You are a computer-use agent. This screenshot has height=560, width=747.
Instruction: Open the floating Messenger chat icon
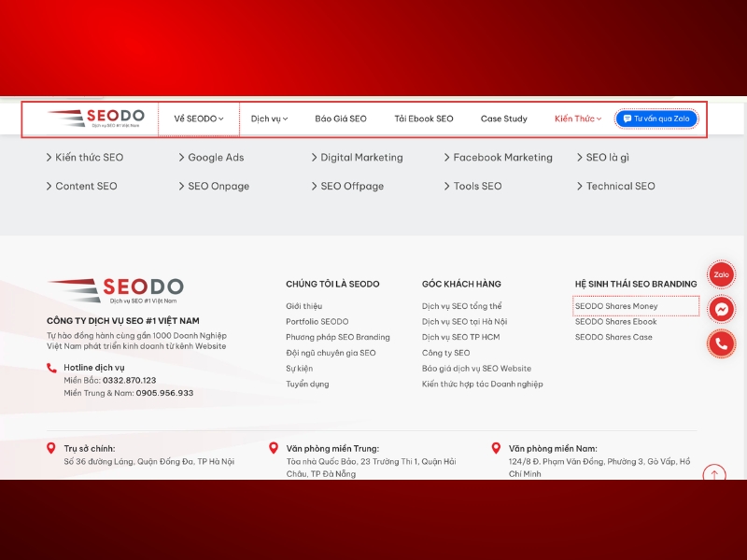[x=721, y=310]
